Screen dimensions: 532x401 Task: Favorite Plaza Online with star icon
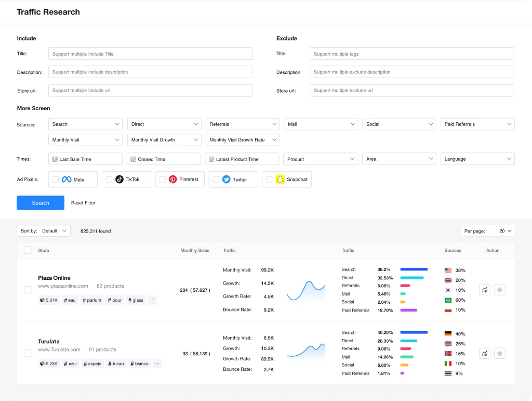coord(500,290)
